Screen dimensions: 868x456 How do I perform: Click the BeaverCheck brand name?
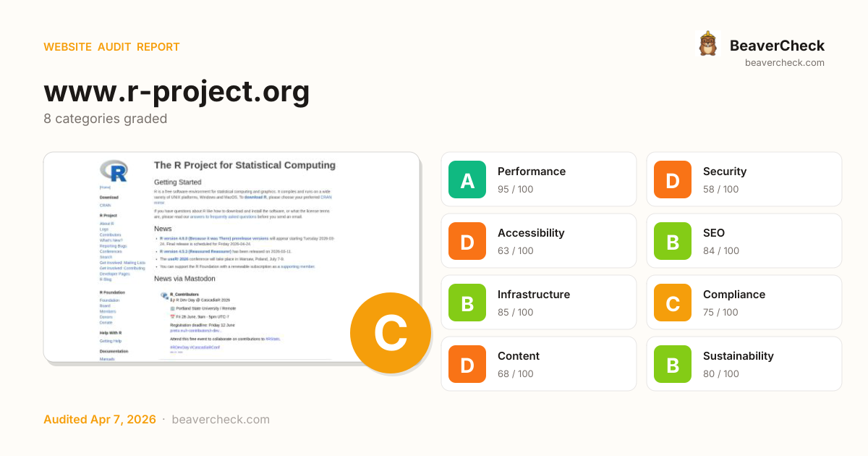(777, 46)
